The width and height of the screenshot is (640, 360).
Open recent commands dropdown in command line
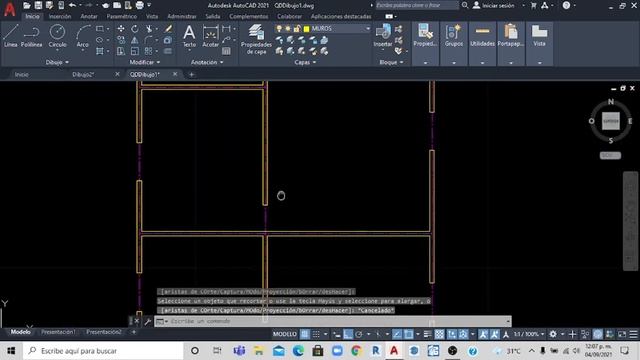(162, 322)
